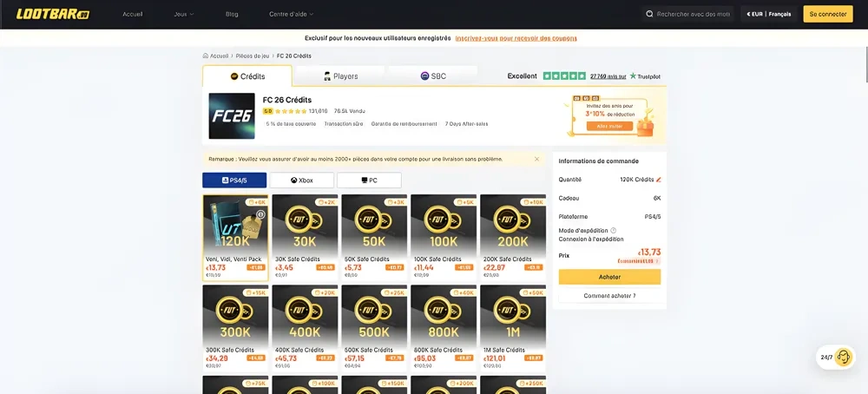
Task: Expand the Jeux dropdown menu
Action: pos(184,14)
